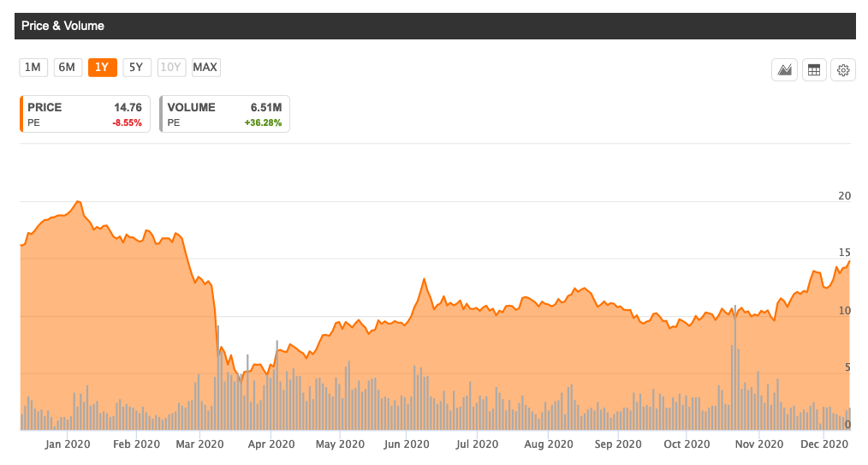
Task: Switch to the mountain chart view icon
Action: 785,70
